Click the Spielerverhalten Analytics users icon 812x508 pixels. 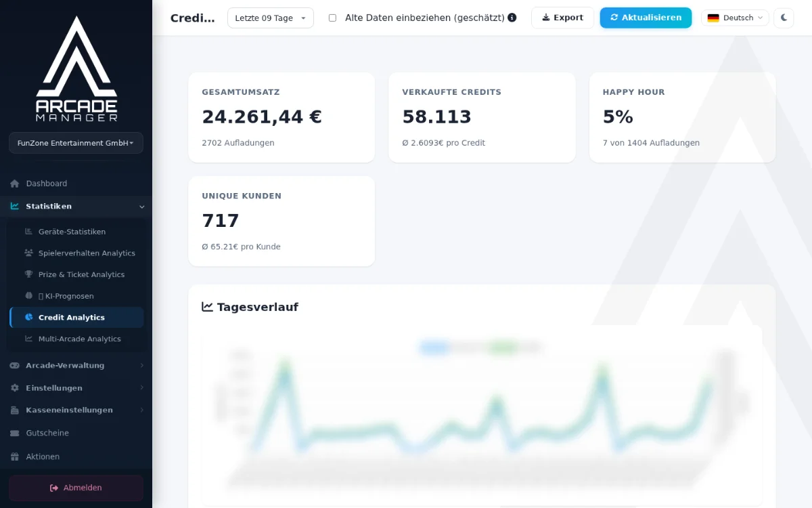28,253
